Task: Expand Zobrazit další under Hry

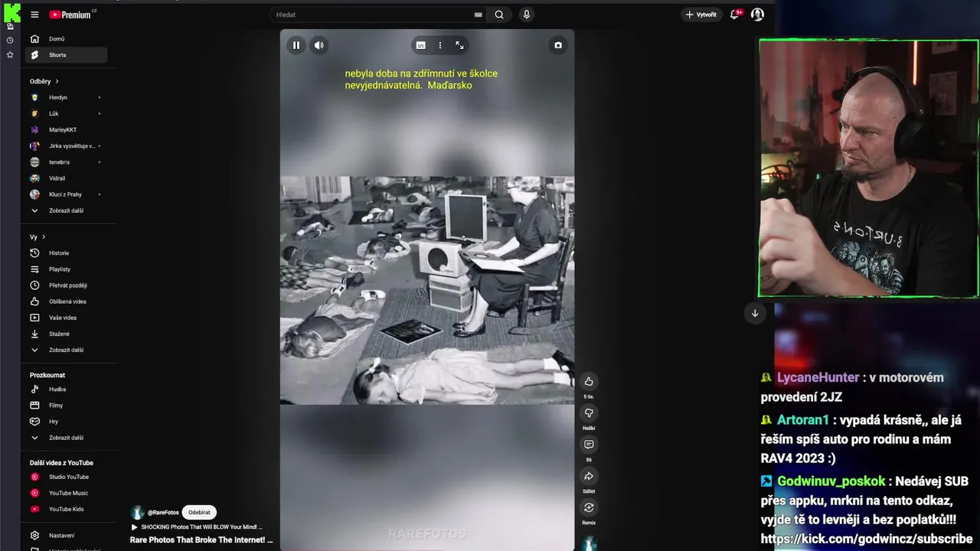Action: 66,438
